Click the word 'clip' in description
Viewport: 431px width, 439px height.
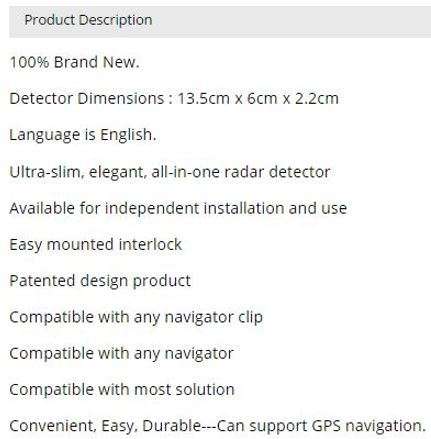250,317
